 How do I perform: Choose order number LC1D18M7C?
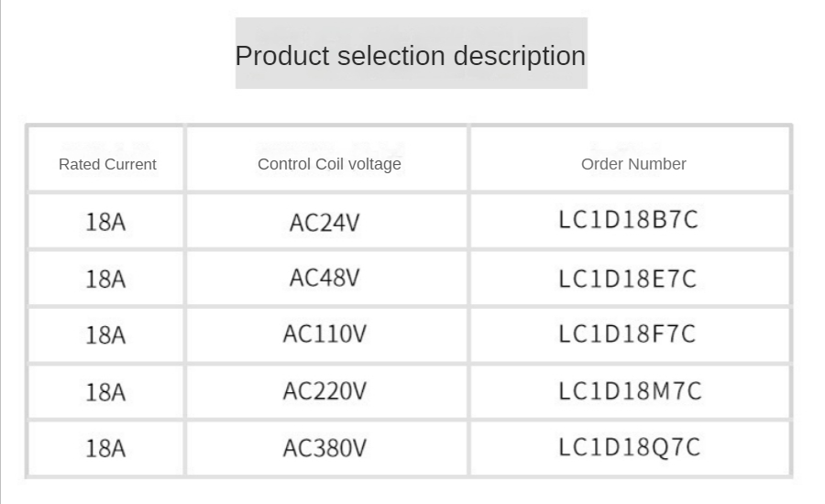tap(631, 391)
